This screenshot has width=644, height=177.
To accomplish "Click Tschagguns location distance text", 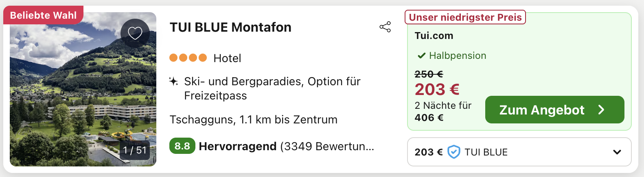I will 254,119.
